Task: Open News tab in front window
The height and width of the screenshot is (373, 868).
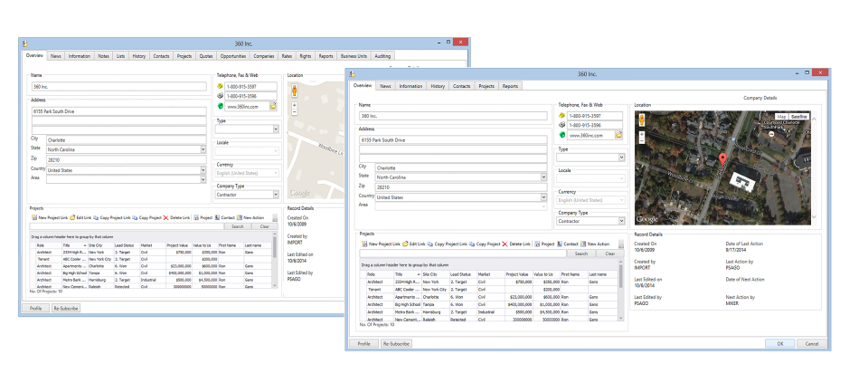Action: pyautogui.click(x=385, y=87)
